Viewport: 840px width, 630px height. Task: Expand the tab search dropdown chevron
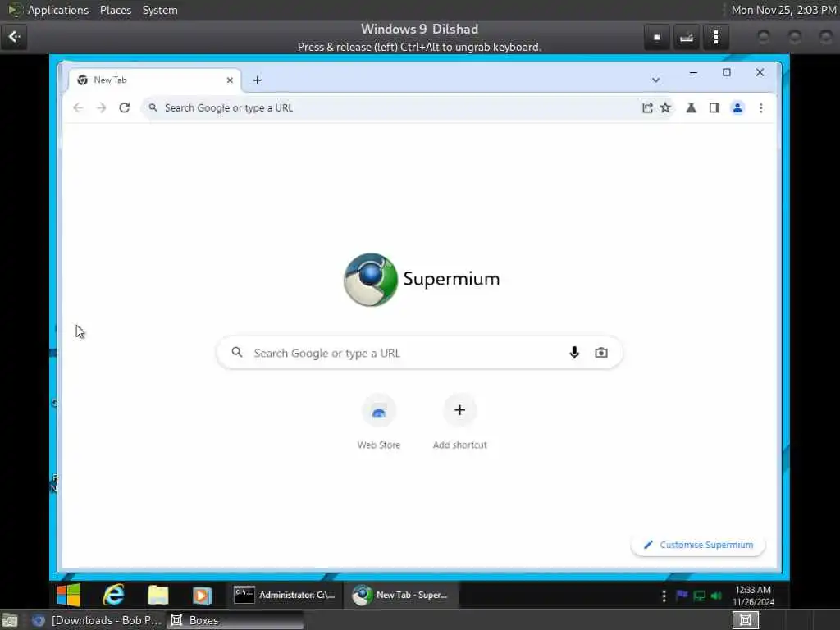tap(655, 80)
